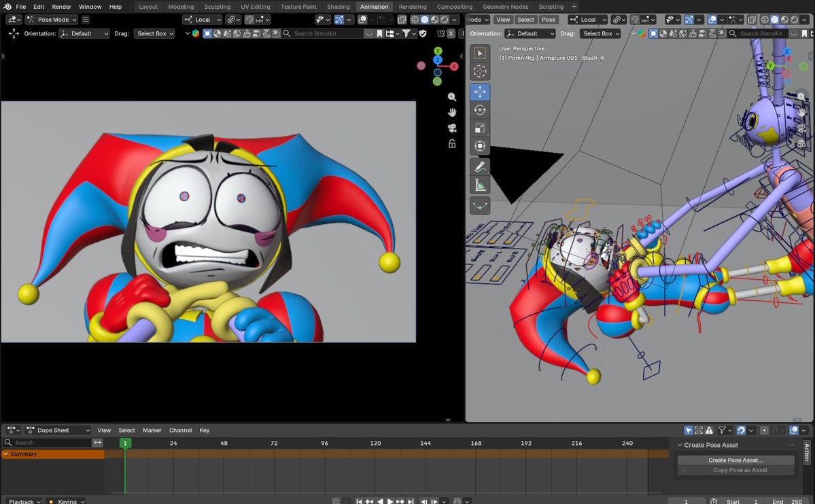Open Marker menu in Dope Sheet
Image resolution: width=815 pixels, height=504 pixels.
152,430
